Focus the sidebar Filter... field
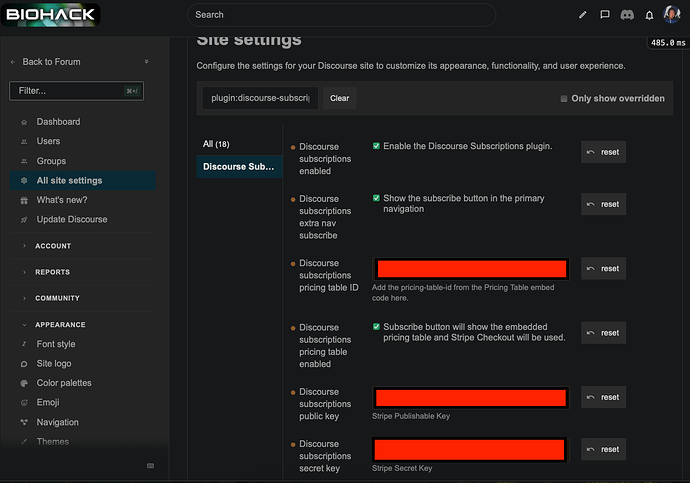This screenshot has width=690, height=483. click(x=77, y=91)
